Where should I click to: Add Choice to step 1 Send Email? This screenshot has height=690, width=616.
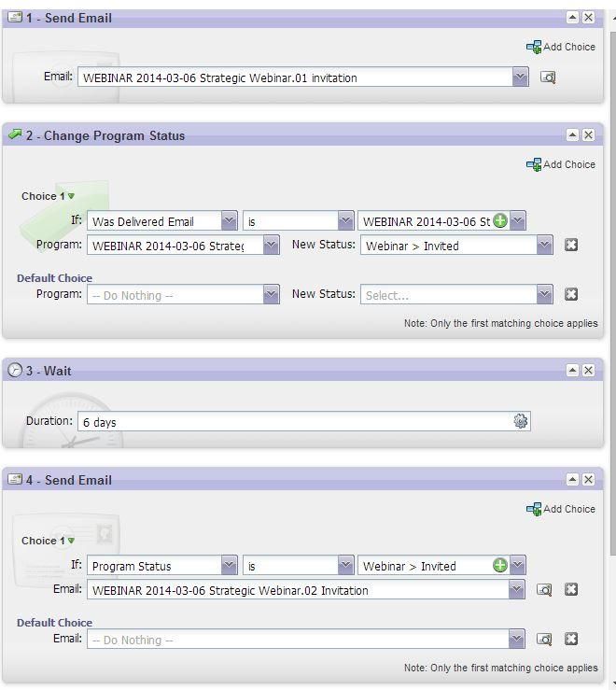click(560, 47)
